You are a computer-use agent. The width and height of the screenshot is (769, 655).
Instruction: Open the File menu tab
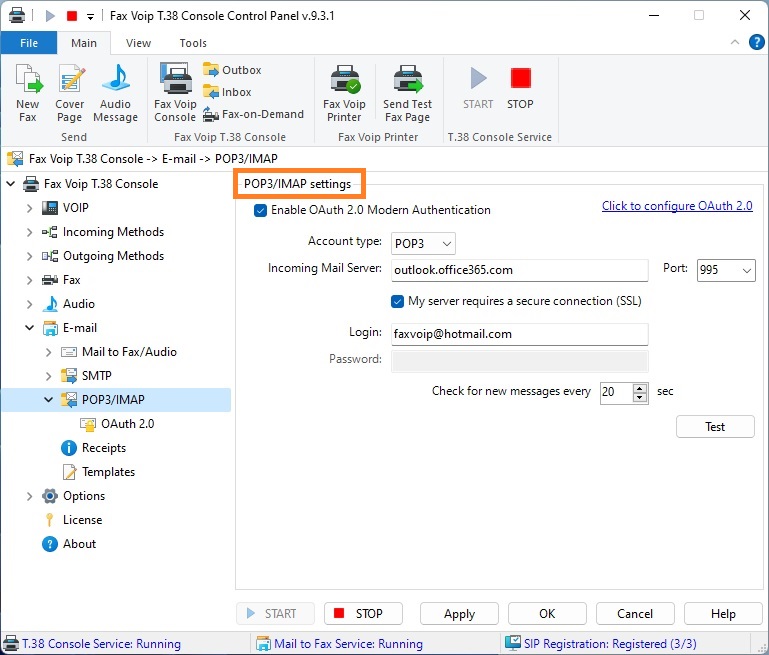(x=29, y=43)
